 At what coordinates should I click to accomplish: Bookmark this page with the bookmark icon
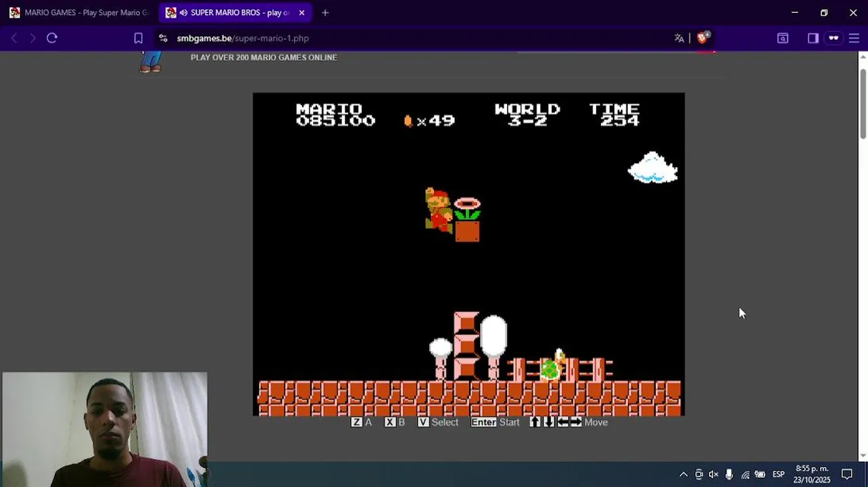pyautogui.click(x=138, y=39)
